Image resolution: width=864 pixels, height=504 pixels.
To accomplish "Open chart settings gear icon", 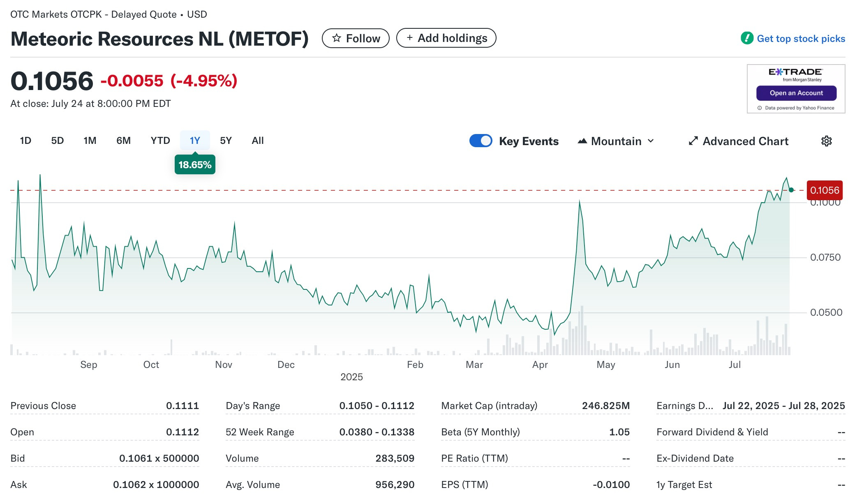I will (826, 141).
